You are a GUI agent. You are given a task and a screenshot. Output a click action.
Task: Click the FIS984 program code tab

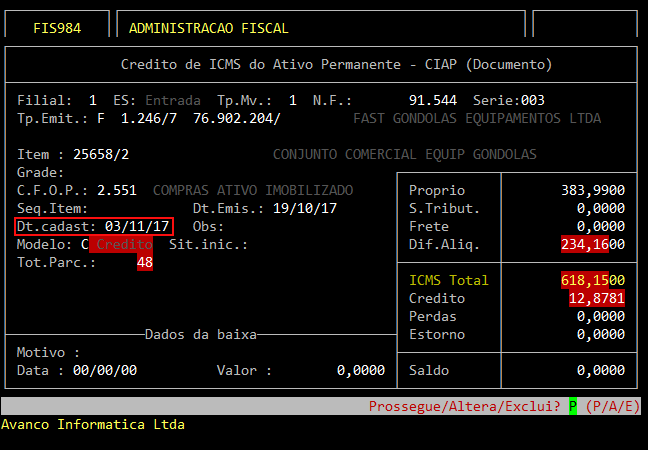click(x=56, y=28)
